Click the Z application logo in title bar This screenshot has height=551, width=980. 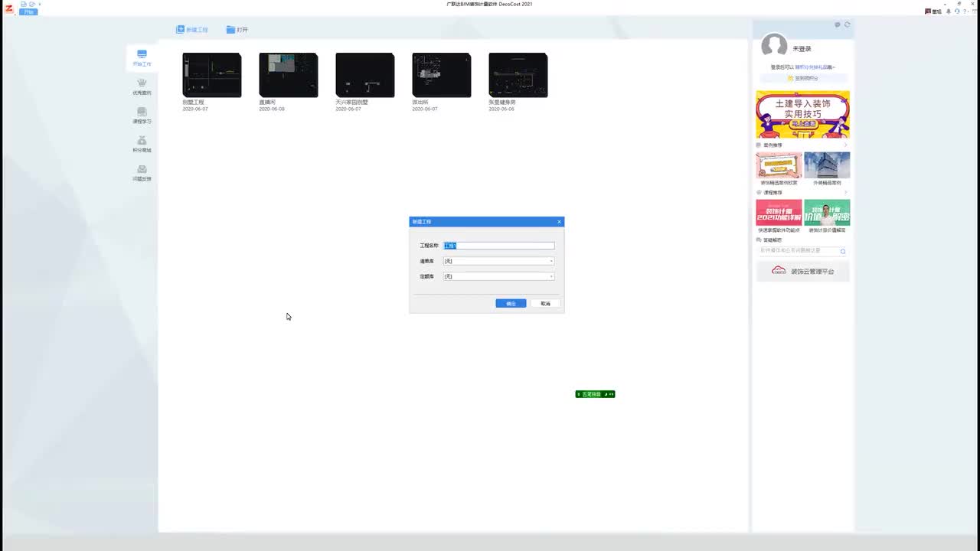coord(9,8)
